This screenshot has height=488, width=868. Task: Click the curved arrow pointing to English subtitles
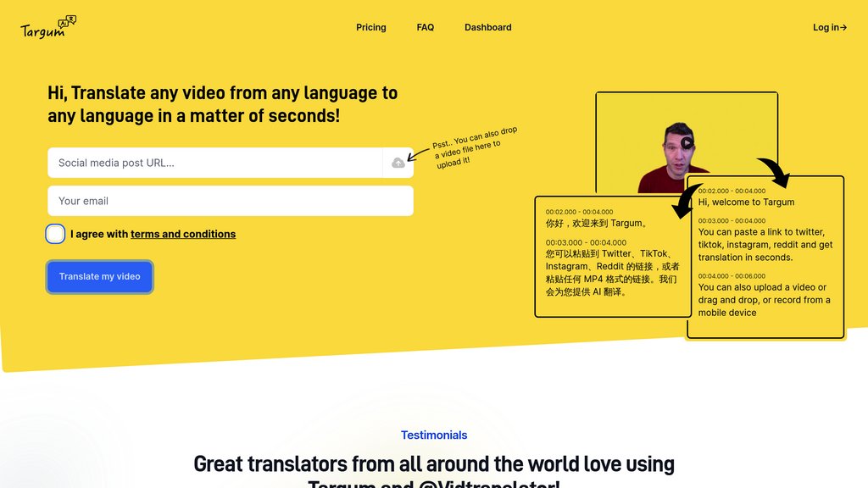point(774,172)
